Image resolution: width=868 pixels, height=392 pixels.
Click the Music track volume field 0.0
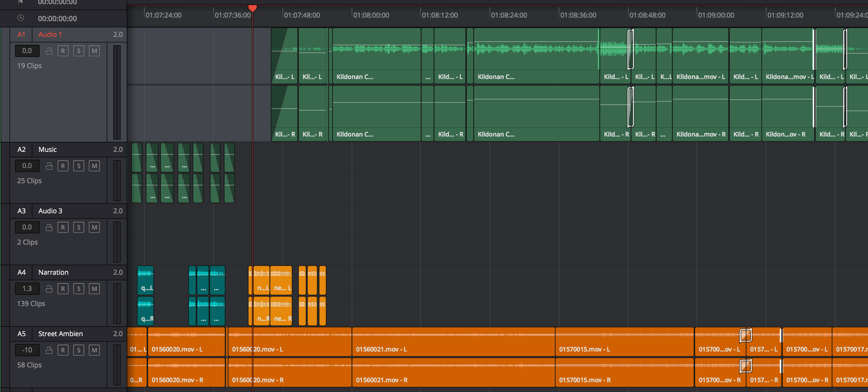coord(27,166)
